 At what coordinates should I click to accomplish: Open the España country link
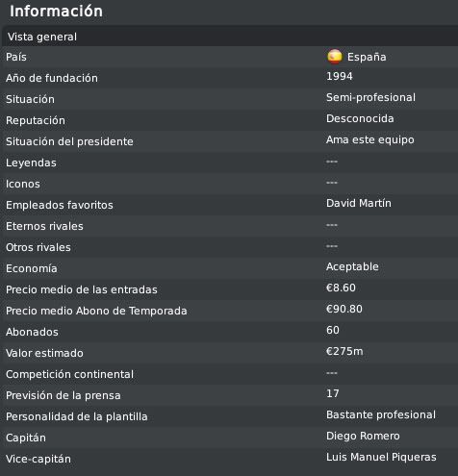pyautogui.click(x=367, y=57)
